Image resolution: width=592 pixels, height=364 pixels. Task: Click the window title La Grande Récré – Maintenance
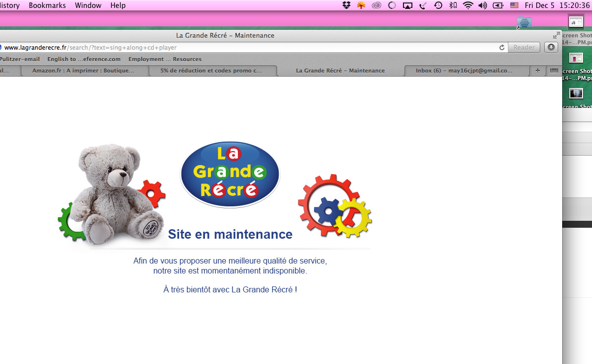point(225,35)
